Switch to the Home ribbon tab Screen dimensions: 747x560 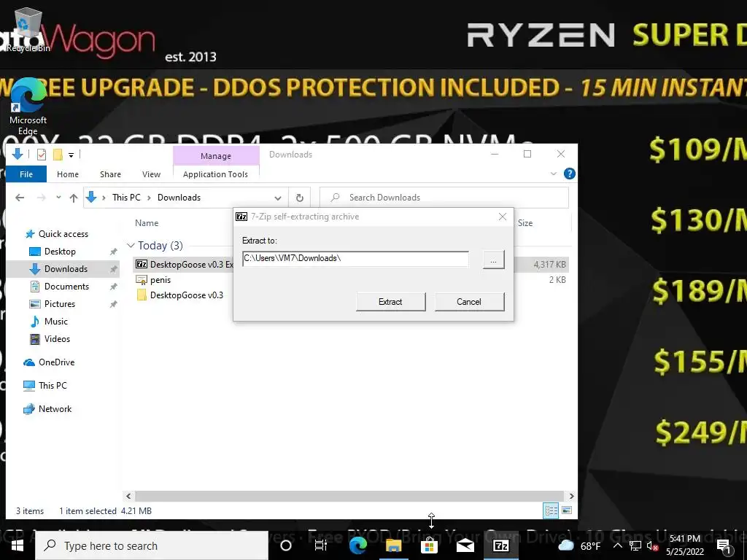click(68, 174)
